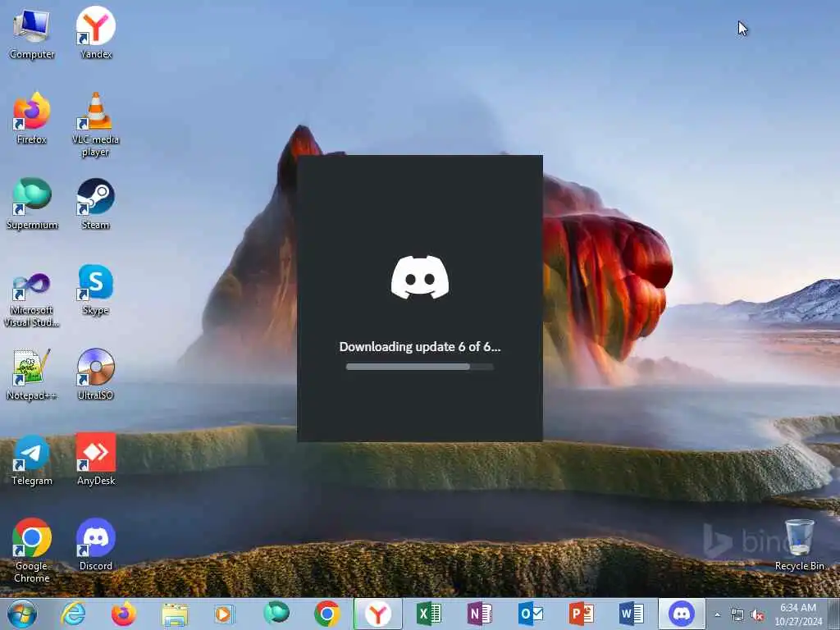Click the Discord logo in updater
840x630 pixels.
click(x=420, y=277)
